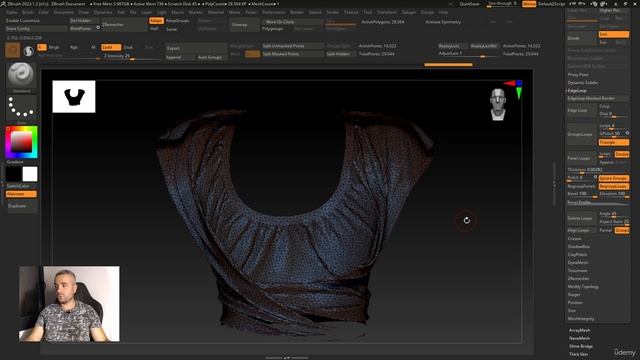Toggle the Triangle option in GroupsLoops
Screen dimensions: 640x360
click(x=613, y=142)
